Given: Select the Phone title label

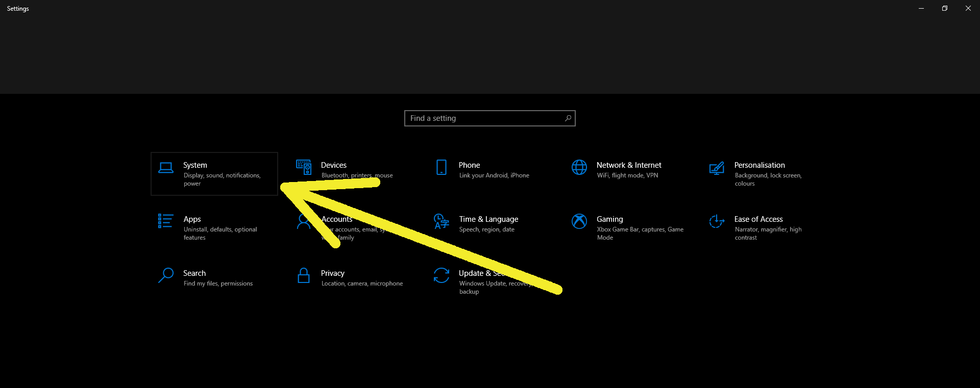Looking at the screenshot, I should [469, 165].
